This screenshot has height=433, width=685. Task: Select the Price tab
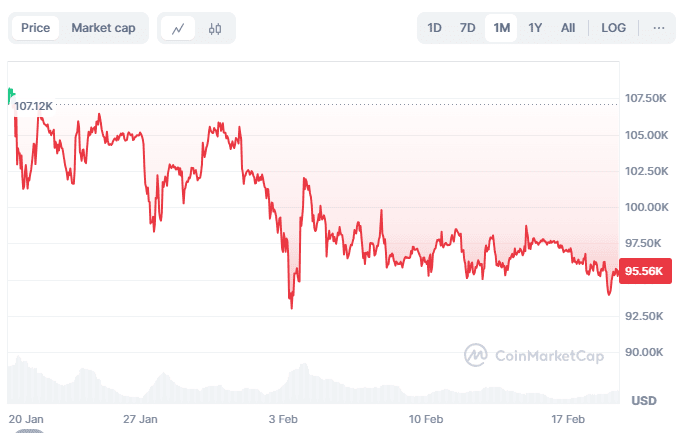click(x=36, y=28)
